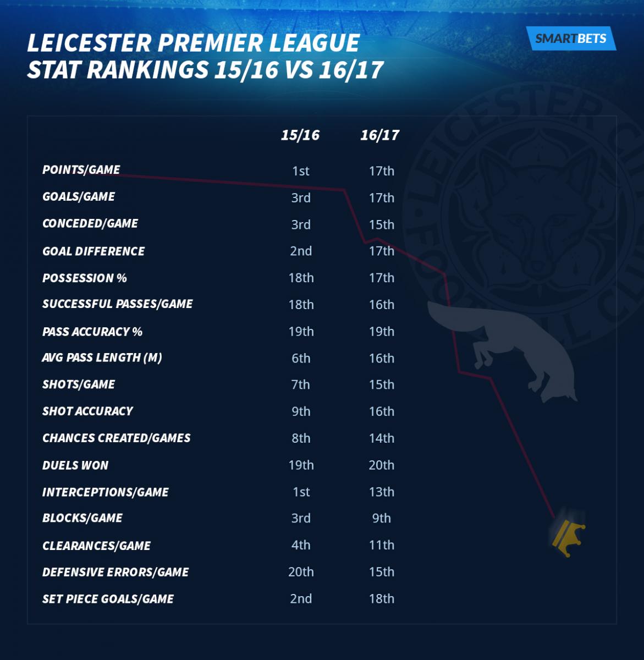Select the GOAL DIFFERENCE stat label

pyautogui.click(x=93, y=251)
